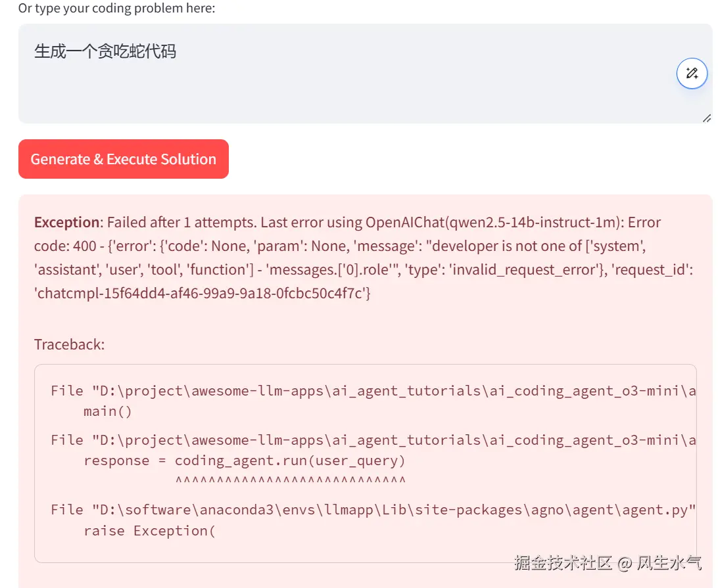
Task: Click the "Or type your coding problem here" label
Action: coord(116,9)
